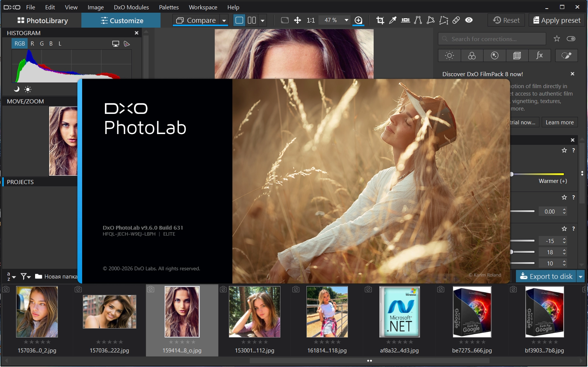Open the Color corrections palette
588x367 pixels.
(x=472, y=56)
